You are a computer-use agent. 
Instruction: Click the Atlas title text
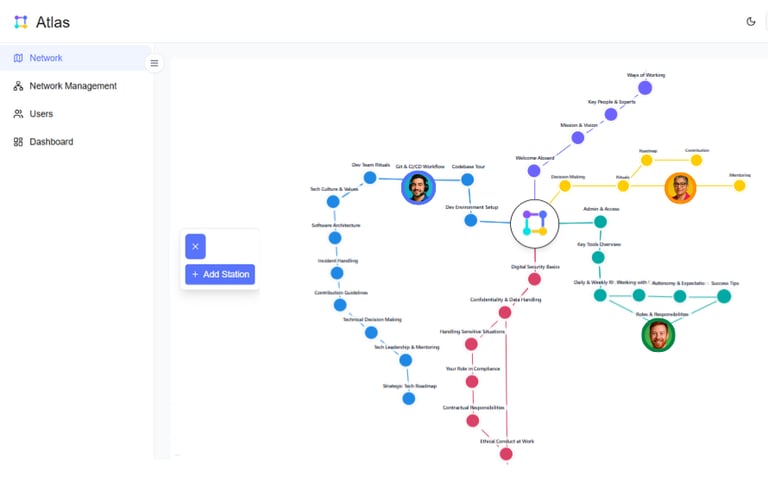point(53,22)
